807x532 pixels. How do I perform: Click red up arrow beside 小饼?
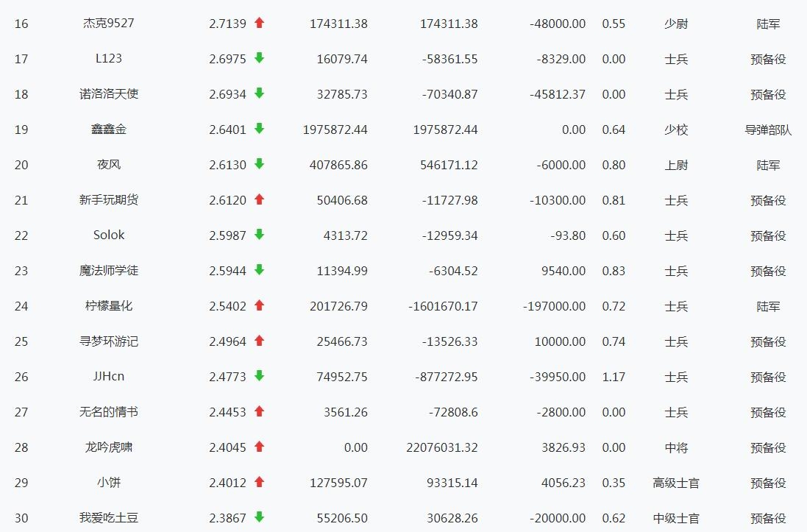pyautogui.click(x=259, y=482)
